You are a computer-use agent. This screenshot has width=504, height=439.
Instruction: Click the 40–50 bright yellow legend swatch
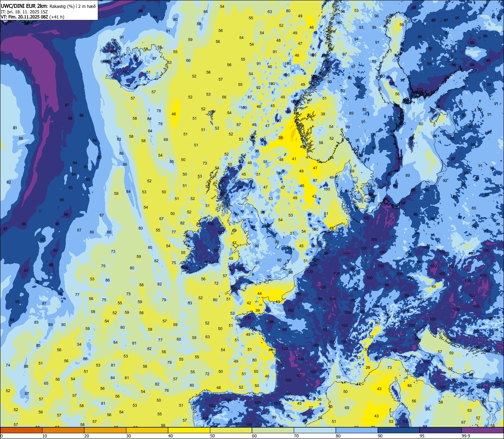(189, 430)
